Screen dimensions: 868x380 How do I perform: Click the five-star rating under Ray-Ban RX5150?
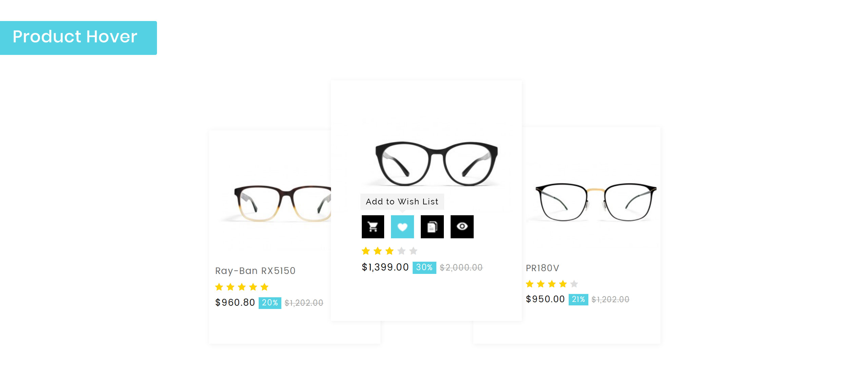242,287
